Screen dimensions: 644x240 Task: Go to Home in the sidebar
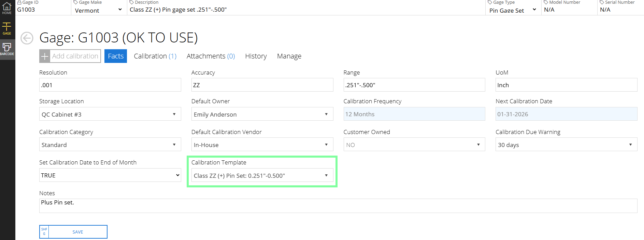click(x=7, y=8)
